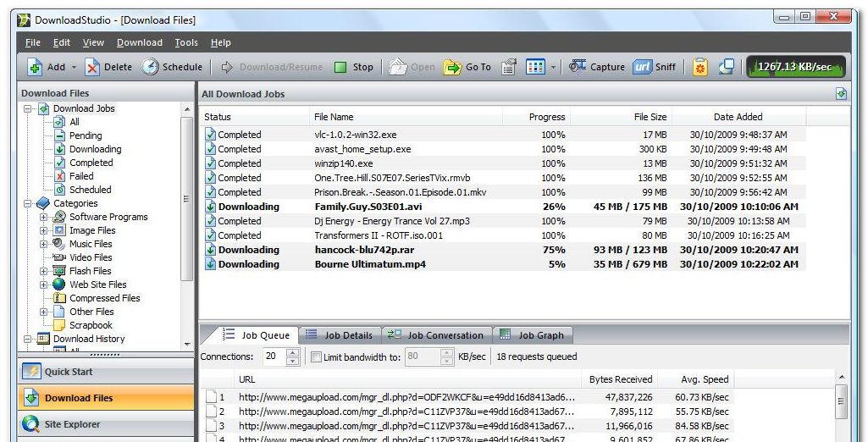Enable the Limit bandwidth to checkbox
The width and height of the screenshot is (868, 442).
(316, 357)
